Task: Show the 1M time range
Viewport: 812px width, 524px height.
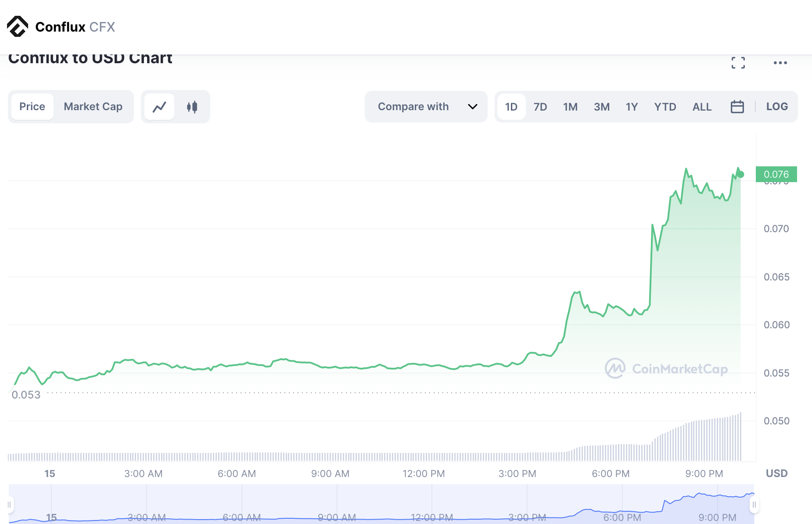Action: pos(570,107)
